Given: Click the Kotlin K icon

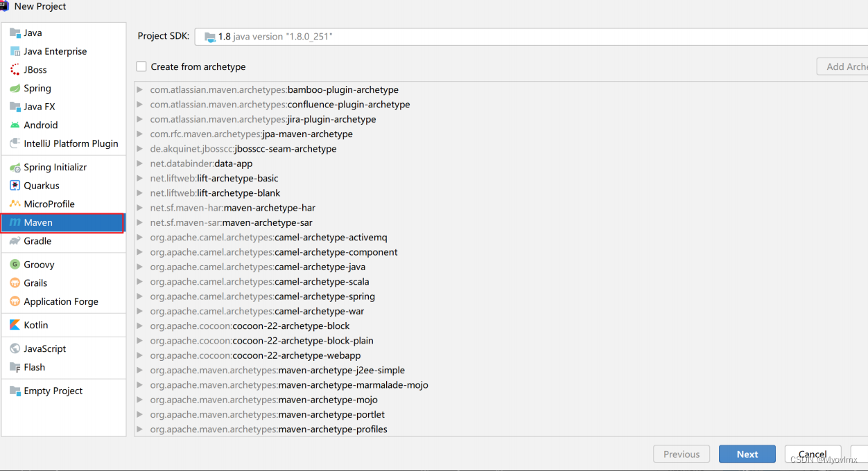Looking at the screenshot, I should tap(15, 325).
